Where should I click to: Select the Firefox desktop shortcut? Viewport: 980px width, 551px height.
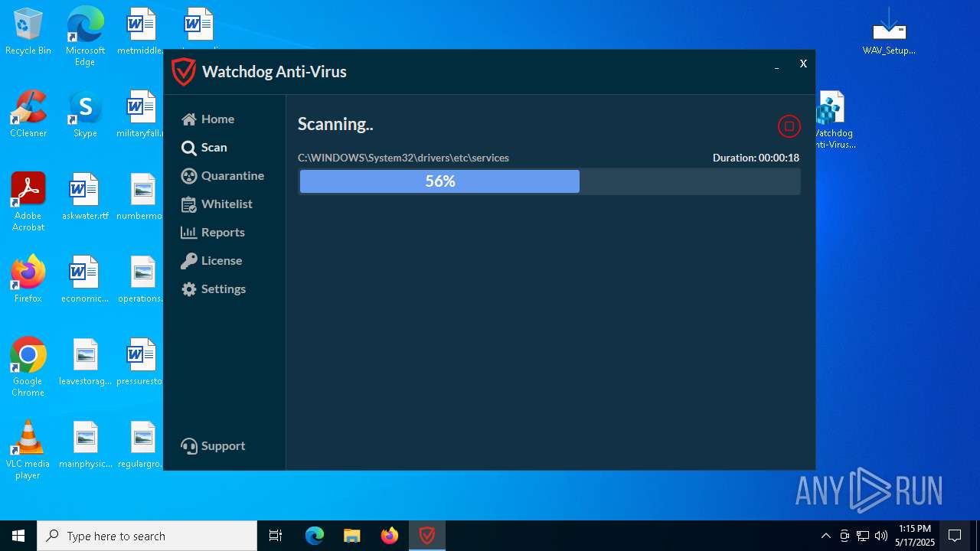pos(28,279)
